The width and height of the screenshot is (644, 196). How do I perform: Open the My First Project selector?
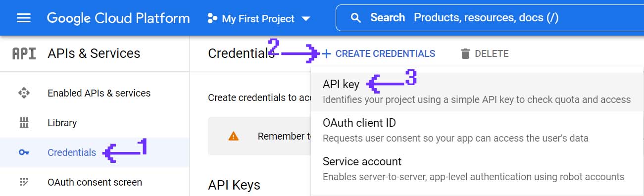258,19
